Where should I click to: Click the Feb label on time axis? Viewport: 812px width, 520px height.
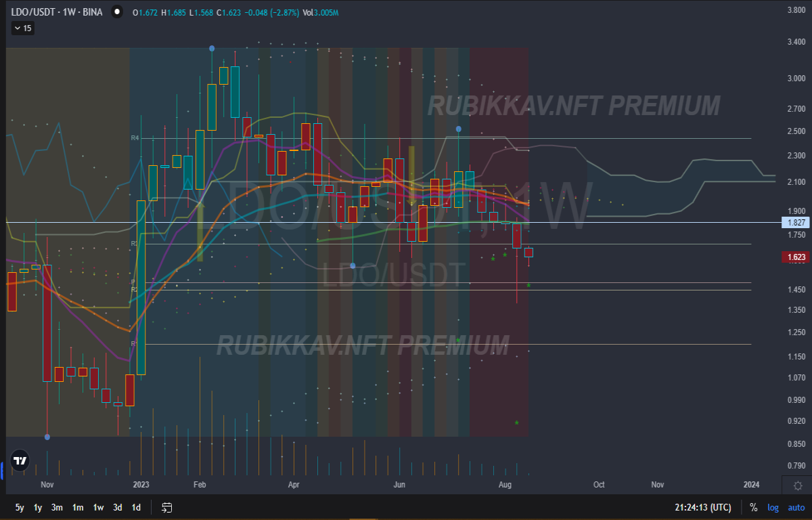(x=200, y=485)
